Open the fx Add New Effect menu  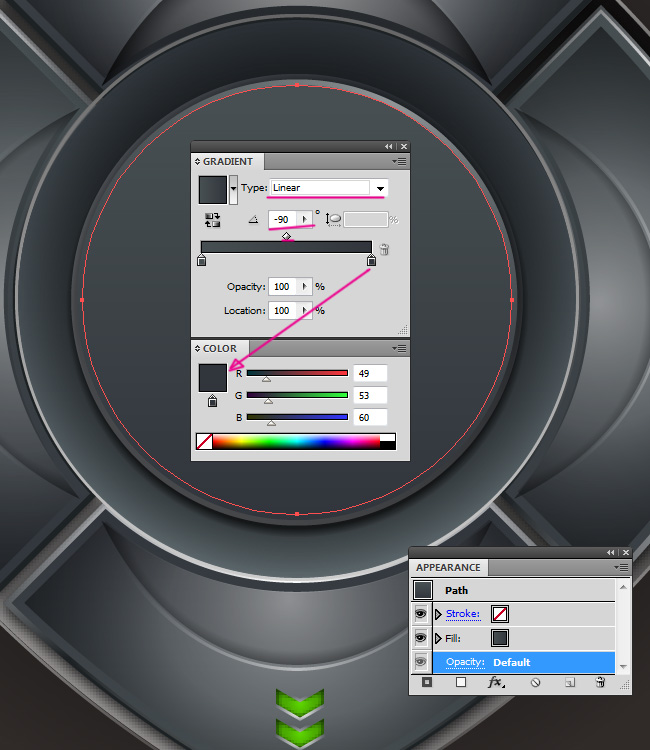(x=496, y=683)
